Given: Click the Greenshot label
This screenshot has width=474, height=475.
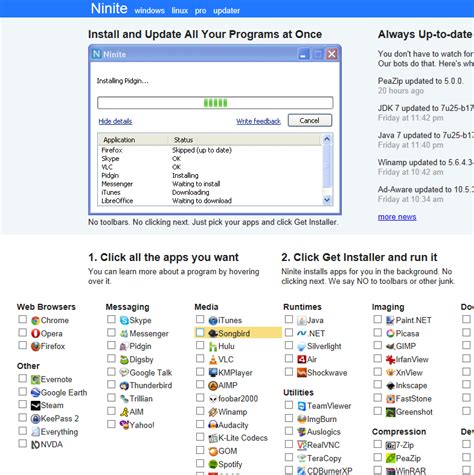Looking at the screenshot, I should (x=414, y=412).
